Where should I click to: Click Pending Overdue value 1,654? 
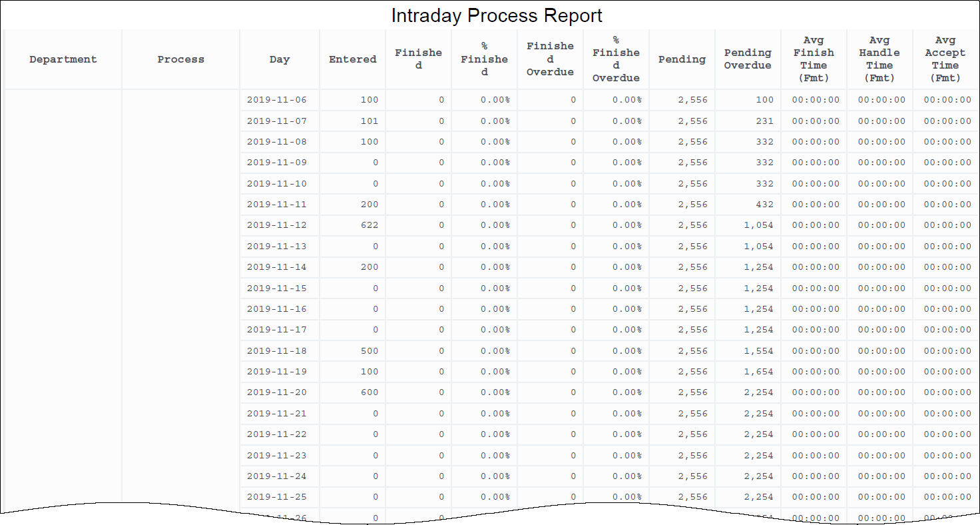(758, 372)
